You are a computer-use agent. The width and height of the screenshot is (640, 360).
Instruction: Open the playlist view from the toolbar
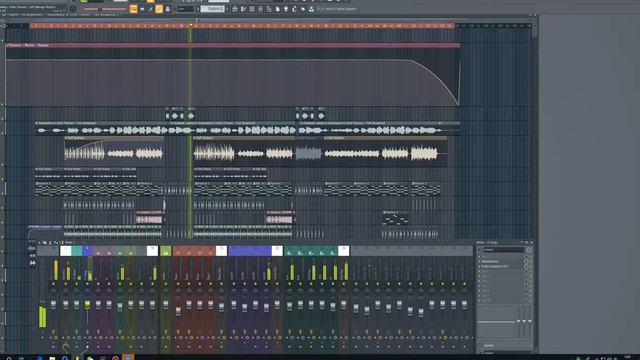pyautogui.click(x=234, y=9)
